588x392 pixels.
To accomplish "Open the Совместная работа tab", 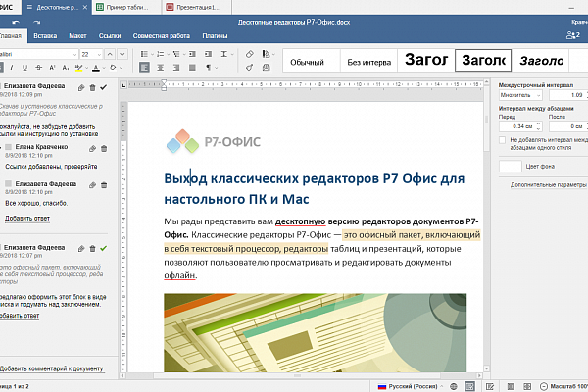I will coord(162,36).
